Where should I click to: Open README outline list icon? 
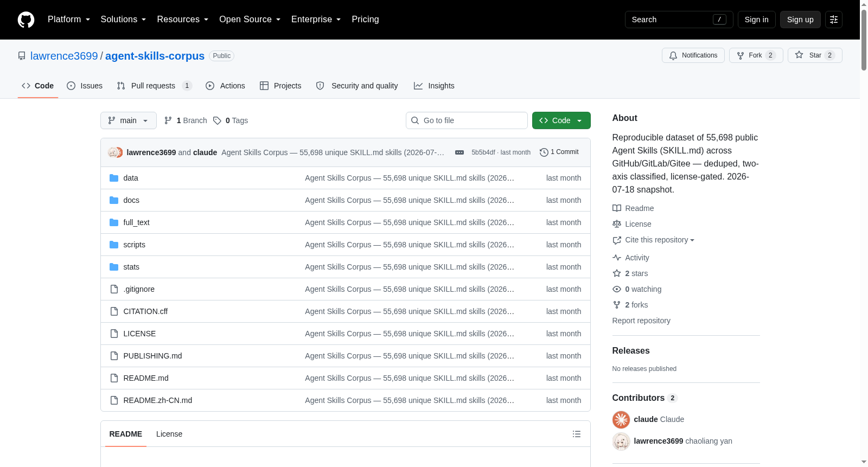[577, 434]
